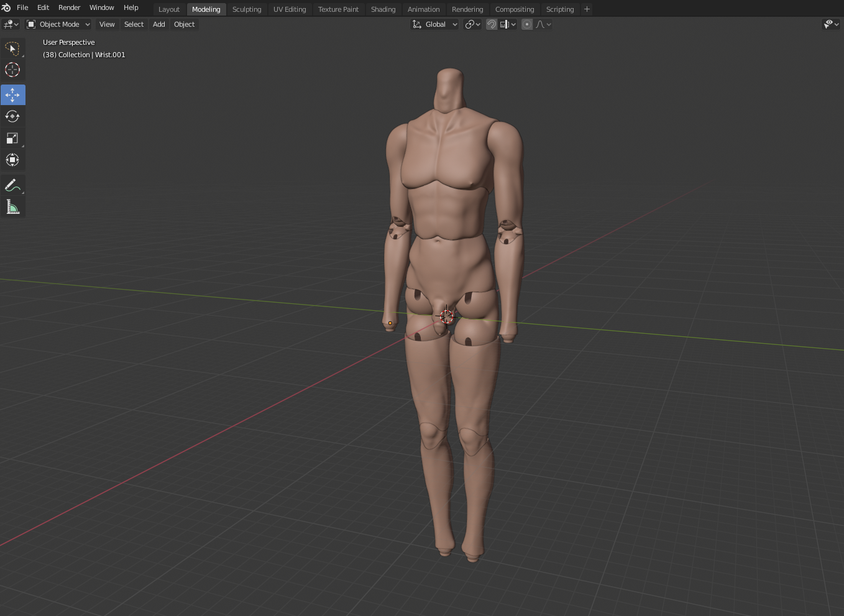844x616 pixels.
Task: Open the File menu
Action: point(22,7)
